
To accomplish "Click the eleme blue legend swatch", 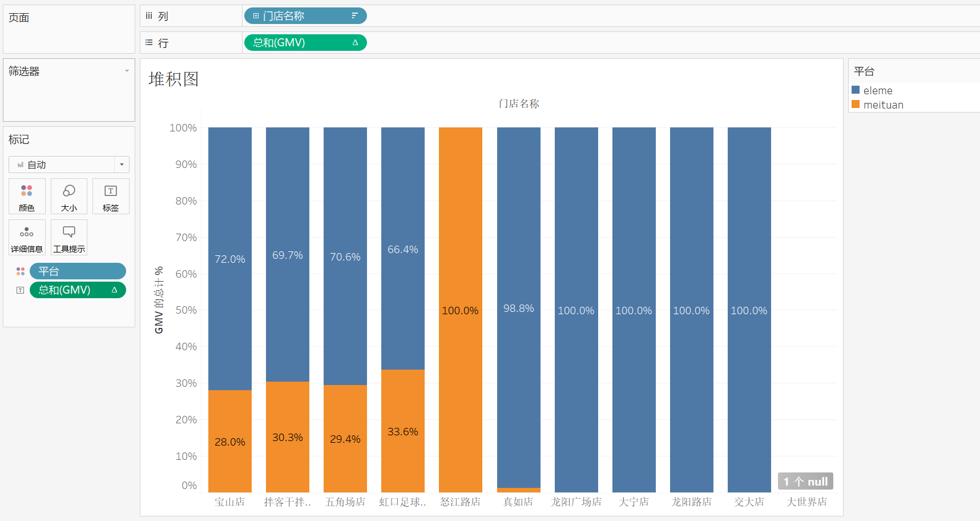I will (x=856, y=90).
